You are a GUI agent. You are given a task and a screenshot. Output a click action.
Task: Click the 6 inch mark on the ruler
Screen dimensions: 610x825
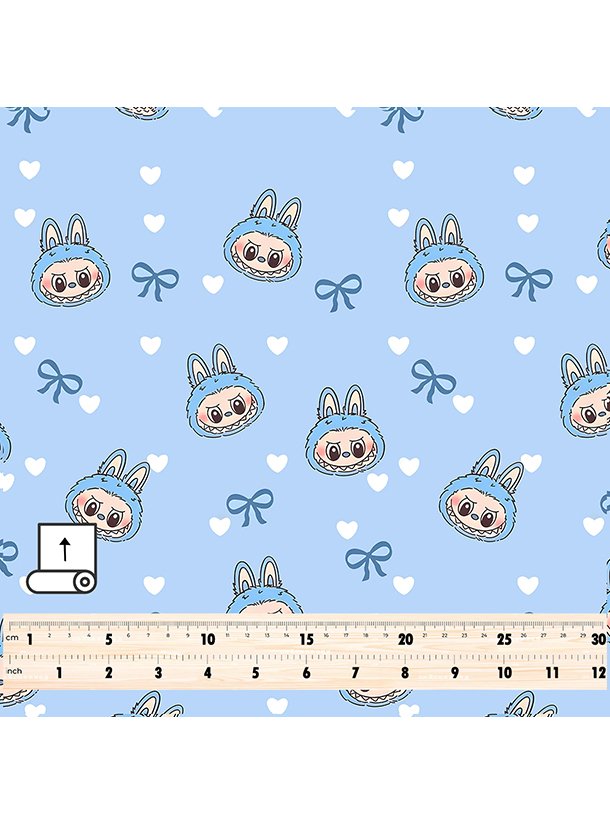pyautogui.click(x=306, y=673)
